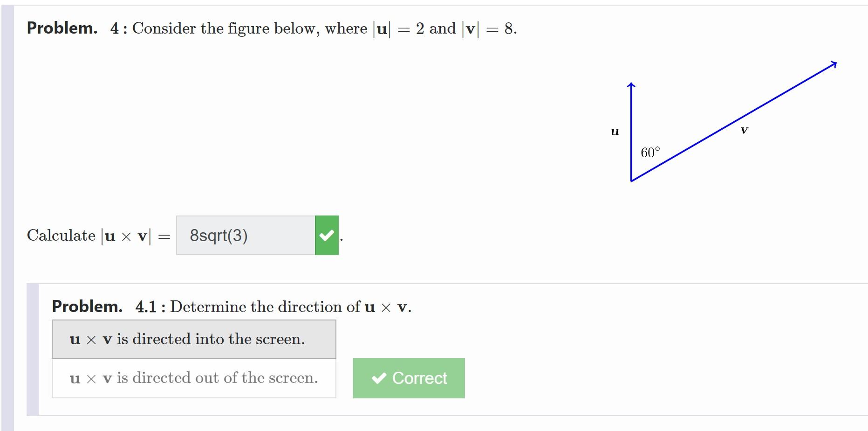Collapse the Problem 4 section
The height and width of the screenshot is (431, 868).
pyautogui.click(x=62, y=28)
